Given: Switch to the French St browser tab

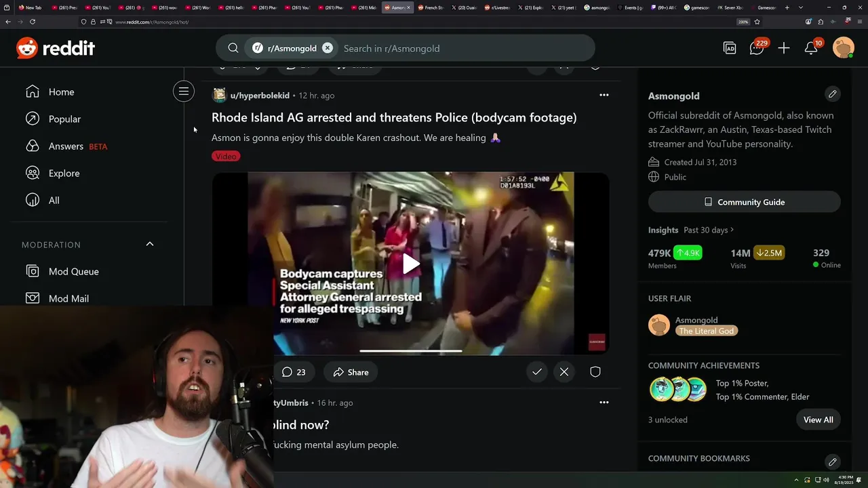Looking at the screenshot, I should click(x=431, y=7).
